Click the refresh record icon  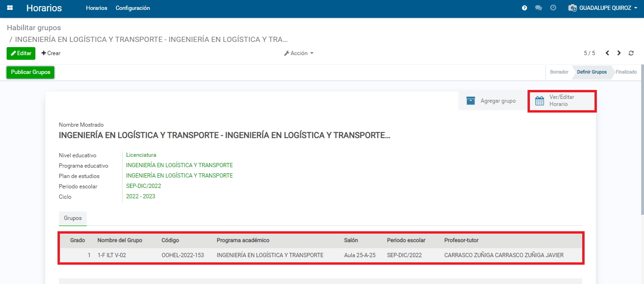(x=631, y=53)
